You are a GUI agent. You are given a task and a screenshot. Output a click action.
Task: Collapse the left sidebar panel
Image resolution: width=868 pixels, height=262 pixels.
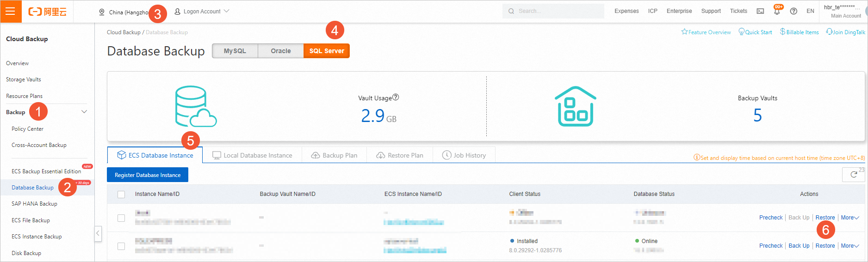98,233
